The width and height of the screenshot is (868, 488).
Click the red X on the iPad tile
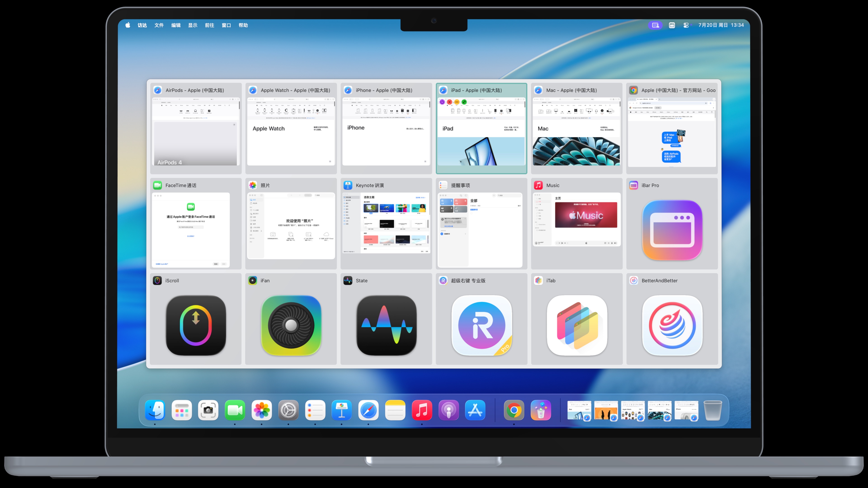coord(450,102)
